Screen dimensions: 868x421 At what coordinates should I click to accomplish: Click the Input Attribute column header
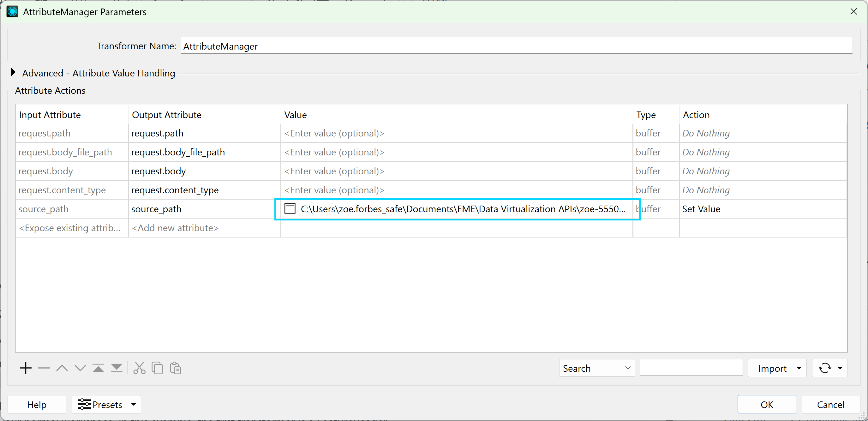click(x=72, y=115)
